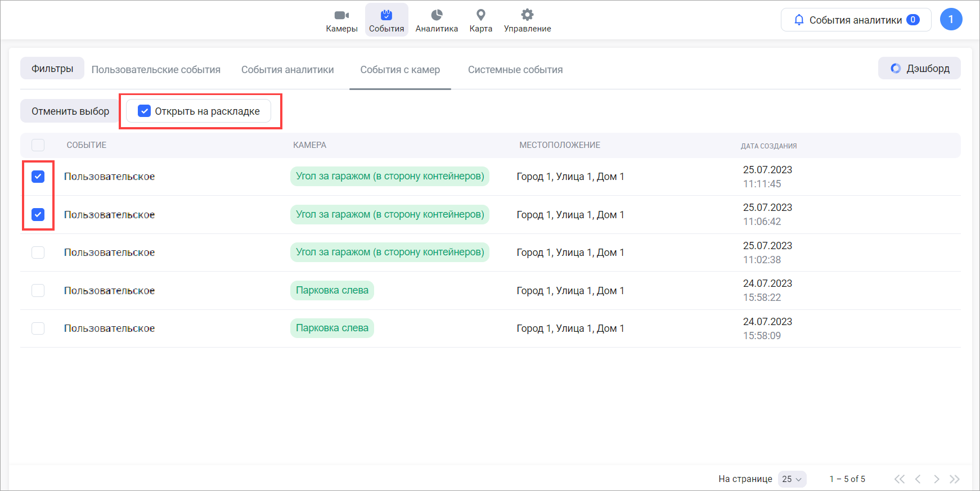Open the Map pin icon
This screenshot has width=980, height=491.
pos(480,15)
